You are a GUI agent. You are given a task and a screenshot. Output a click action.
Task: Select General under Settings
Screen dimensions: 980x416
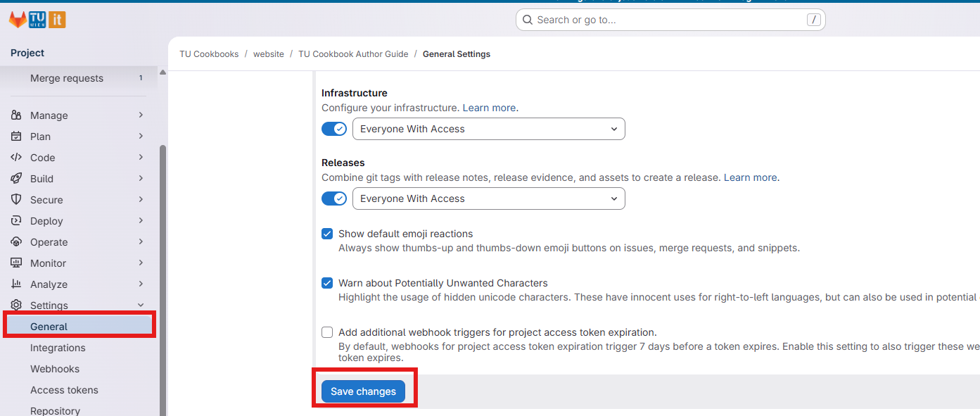tap(79, 327)
